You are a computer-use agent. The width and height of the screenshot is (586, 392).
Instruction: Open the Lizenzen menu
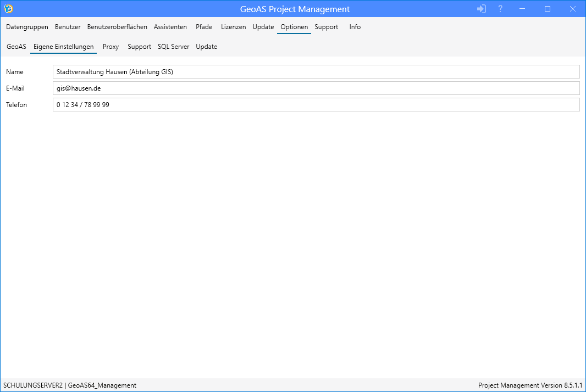click(x=234, y=27)
